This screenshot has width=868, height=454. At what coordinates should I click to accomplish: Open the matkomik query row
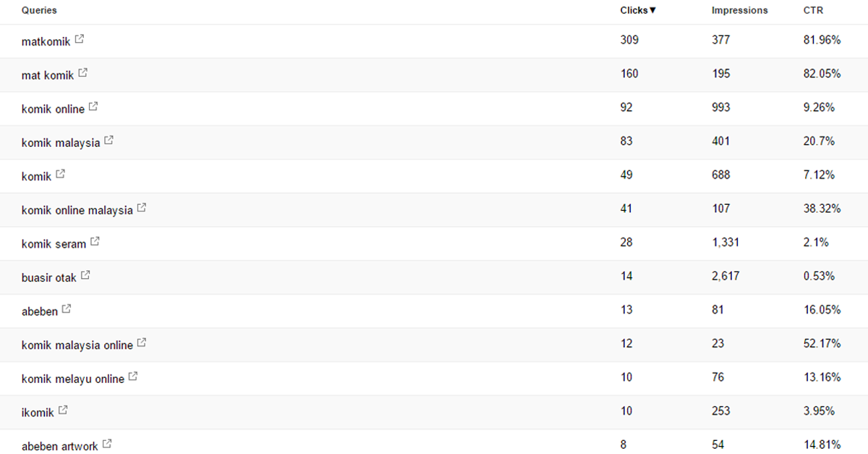[x=434, y=41]
